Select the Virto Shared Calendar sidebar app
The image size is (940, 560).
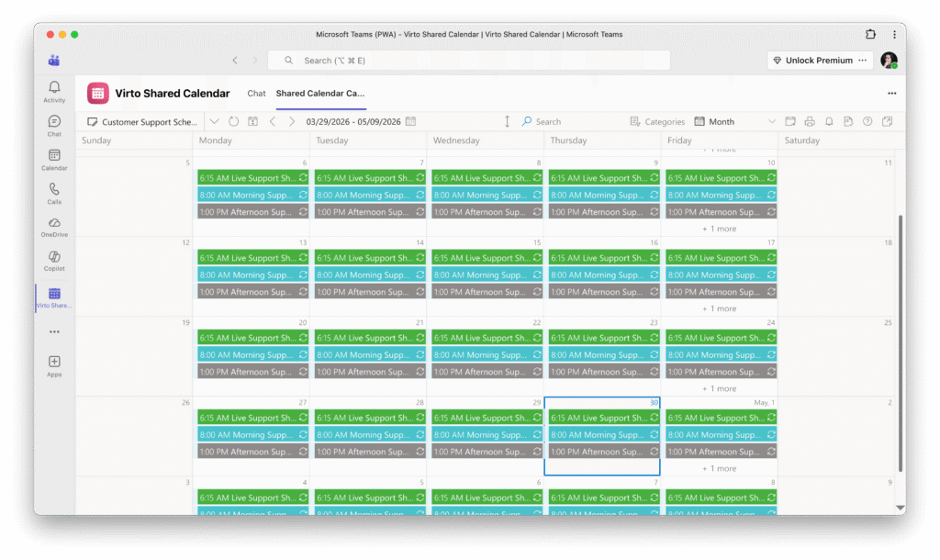pyautogui.click(x=54, y=297)
